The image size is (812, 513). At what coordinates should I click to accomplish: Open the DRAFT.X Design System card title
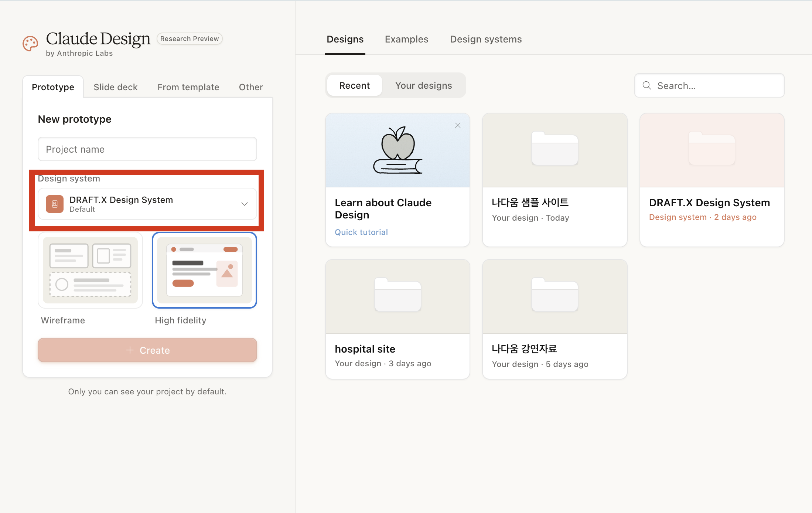click(x=709, y=203)
